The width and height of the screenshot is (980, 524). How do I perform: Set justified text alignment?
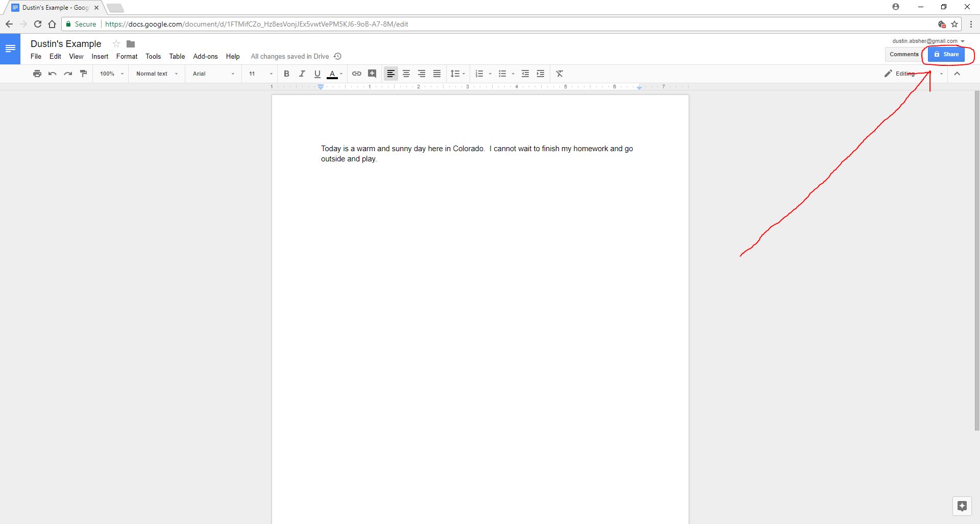click(x=437, y=74)
